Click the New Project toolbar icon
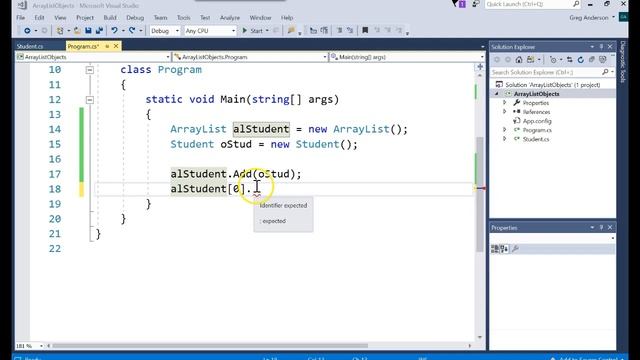 tap(60, 31)
